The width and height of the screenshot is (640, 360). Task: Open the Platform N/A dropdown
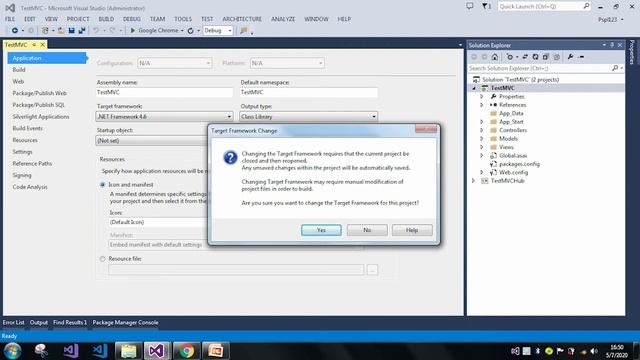point(287,63)
